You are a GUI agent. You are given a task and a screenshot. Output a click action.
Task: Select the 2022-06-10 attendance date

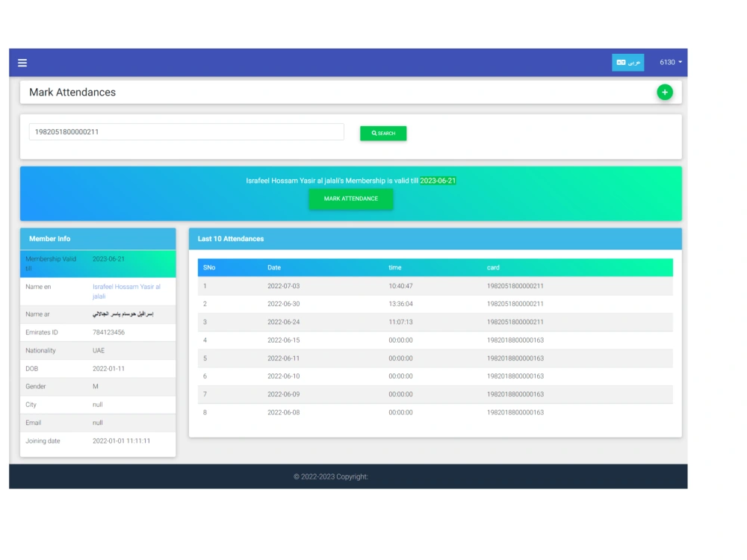tap(283, 376)
